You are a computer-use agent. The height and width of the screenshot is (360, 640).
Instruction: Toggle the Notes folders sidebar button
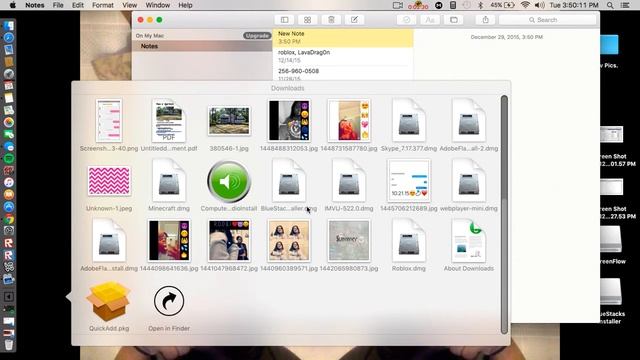pyautogui.click(x=284, y=20)
